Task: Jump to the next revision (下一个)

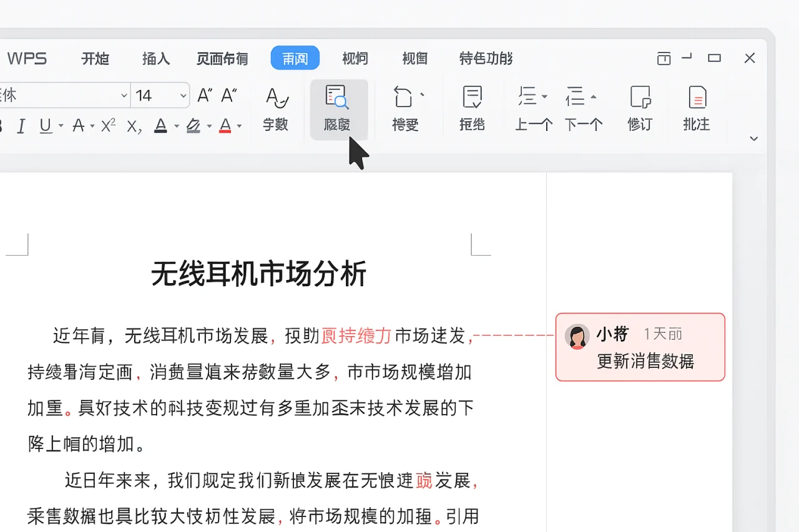Action: (x=582, y=109)
